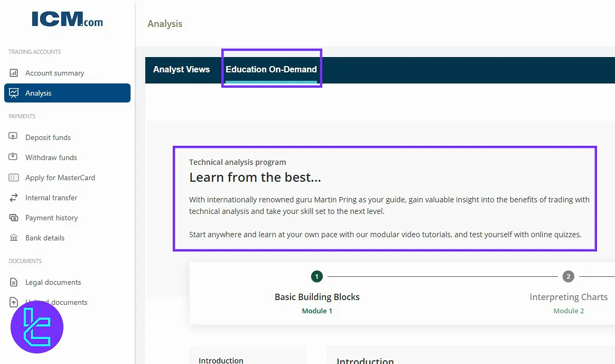Click the Apply for MasterCard icon
This screenshot has height=364, width=615.
click(14, 178)
